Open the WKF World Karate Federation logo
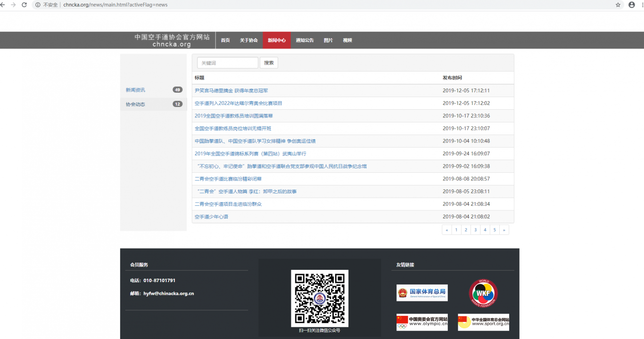Viewport: 644px width, 339px height. 483,293
